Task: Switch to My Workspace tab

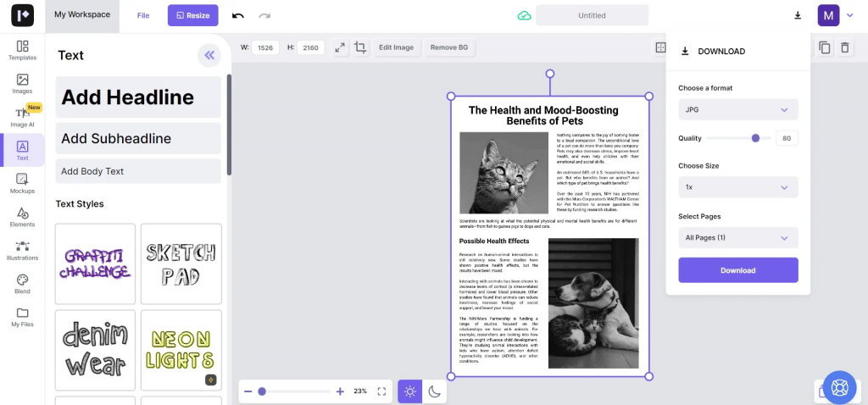Action: coord(82,15)
